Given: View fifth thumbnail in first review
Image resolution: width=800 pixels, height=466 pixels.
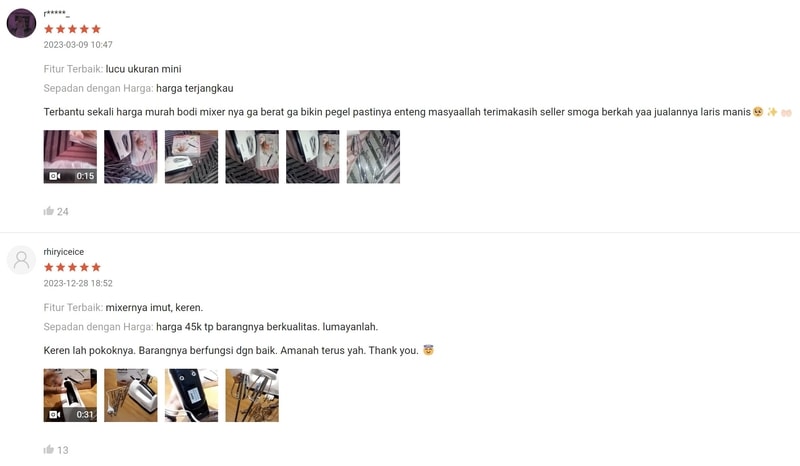Looking at the screenshot, I should tap(312, 157).
